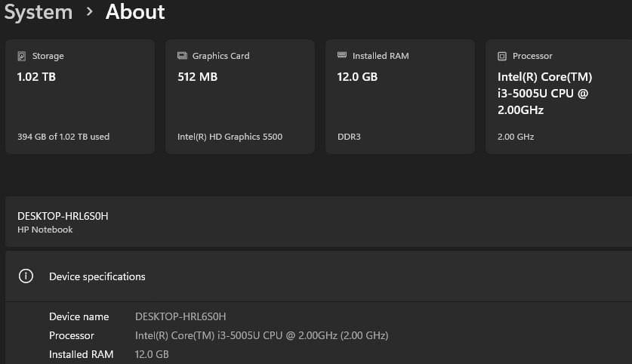Select the Device name value in specifications list
Screen dimensions: 632x364
pyautogui.click(x=180, y=316)
